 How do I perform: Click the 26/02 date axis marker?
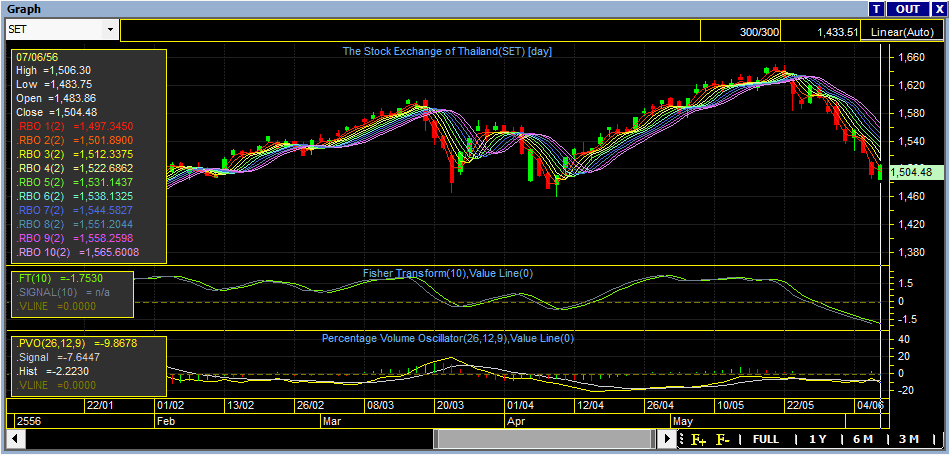(x=310, y=405)
